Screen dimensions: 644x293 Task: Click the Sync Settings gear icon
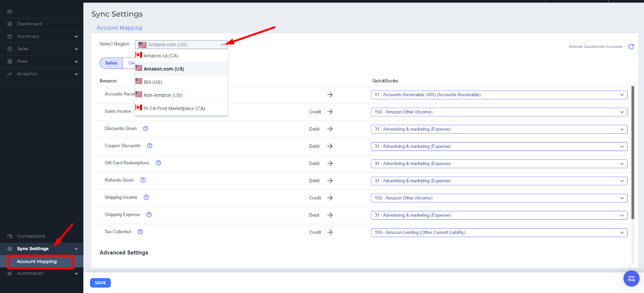coord(10,249)
